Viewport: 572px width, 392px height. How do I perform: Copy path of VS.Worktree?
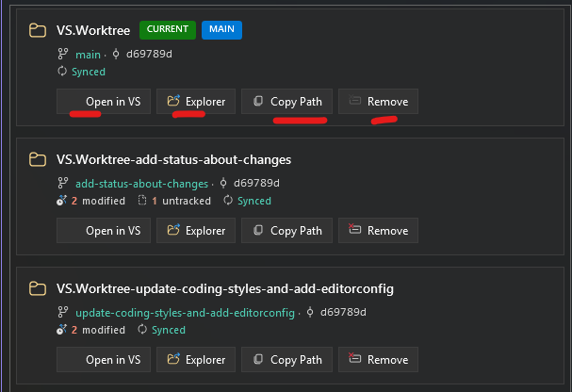pos(286,102)
